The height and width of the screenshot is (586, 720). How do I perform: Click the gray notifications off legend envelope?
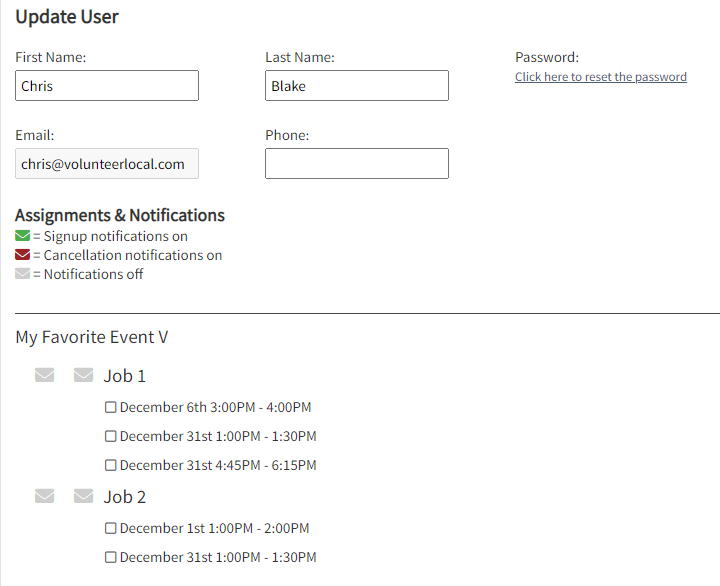[22, 274]
